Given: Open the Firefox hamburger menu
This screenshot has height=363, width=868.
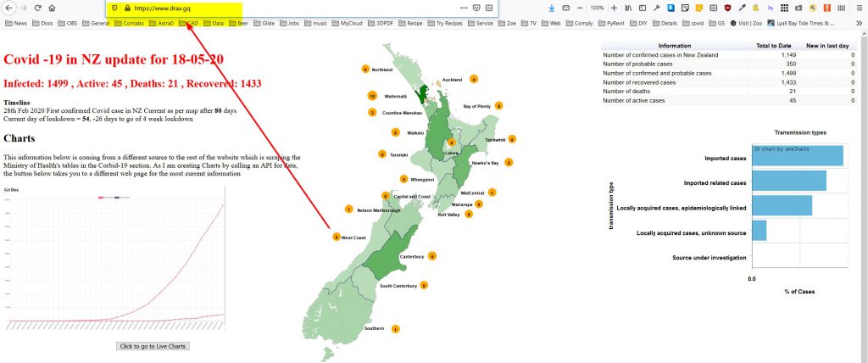Looking at the screenshot, I should tap(860, 7).
